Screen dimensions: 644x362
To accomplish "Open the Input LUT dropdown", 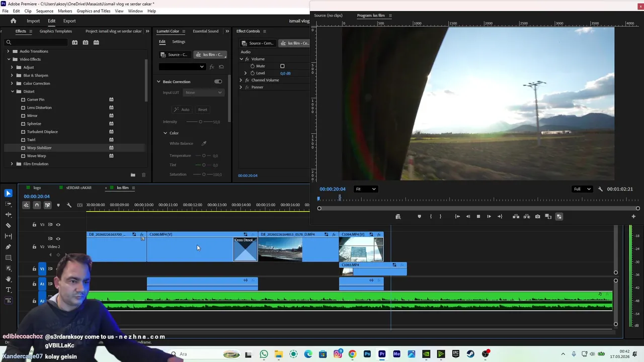I will (x=203, y=93).
